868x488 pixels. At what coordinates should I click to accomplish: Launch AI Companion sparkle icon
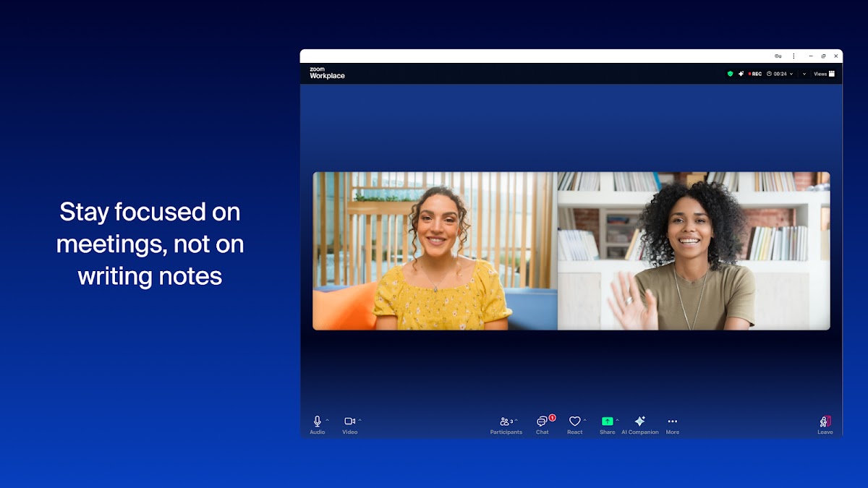pos(639,421)
